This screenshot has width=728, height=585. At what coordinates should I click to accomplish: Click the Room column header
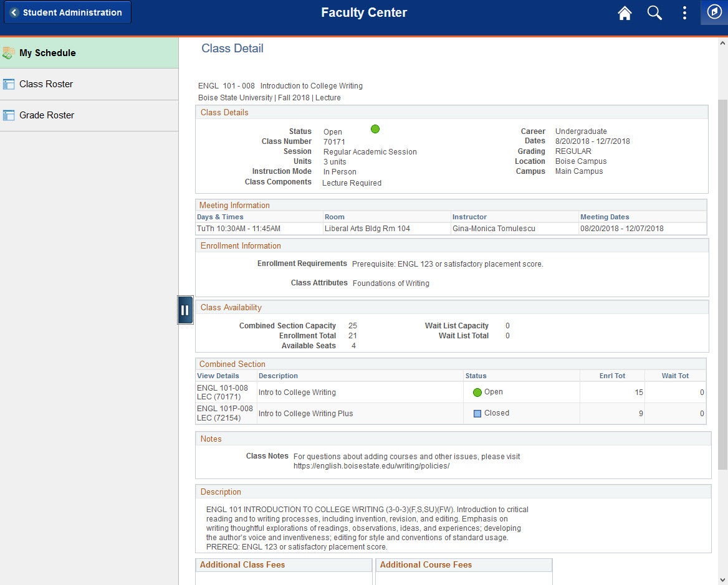click(x=334, y=217)
